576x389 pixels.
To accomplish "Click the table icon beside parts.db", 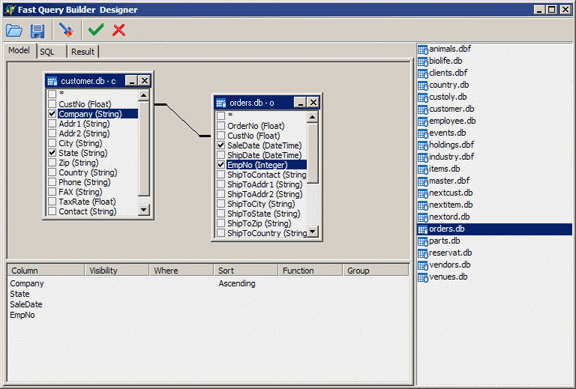I will [x=423, y=241].
